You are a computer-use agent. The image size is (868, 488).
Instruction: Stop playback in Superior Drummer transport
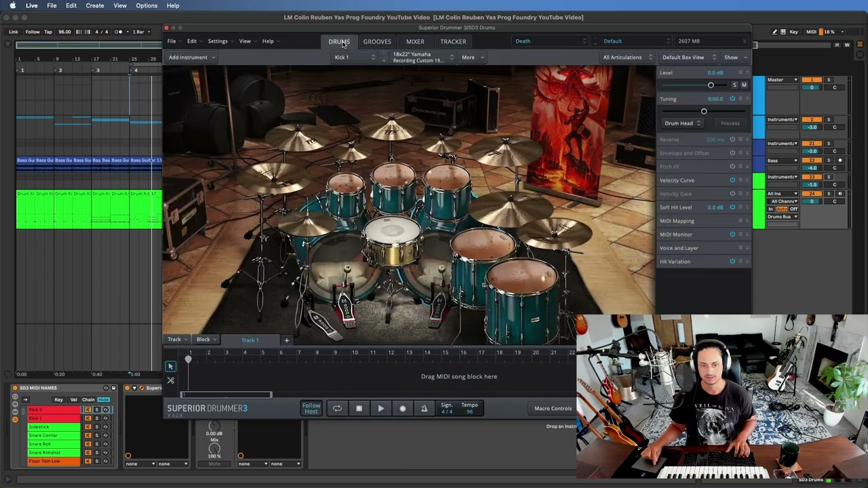[x=359, y=409]
